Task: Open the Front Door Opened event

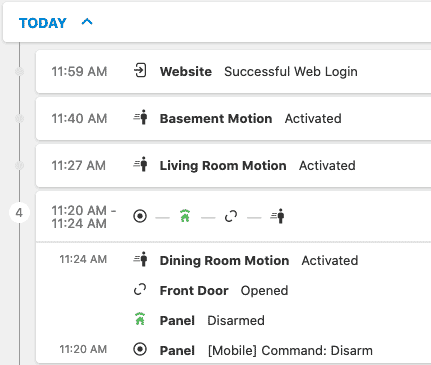Action: pos(224,290)
